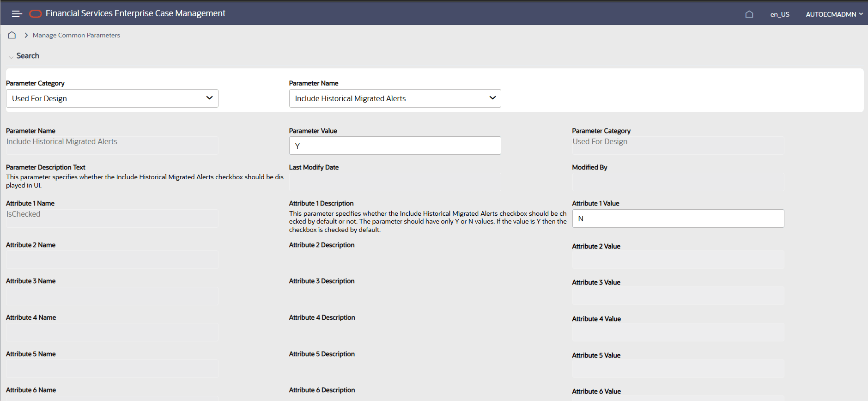Click the Attribute 4 Value field
This screenshot has width=868, height=401.
pos(678,332)
